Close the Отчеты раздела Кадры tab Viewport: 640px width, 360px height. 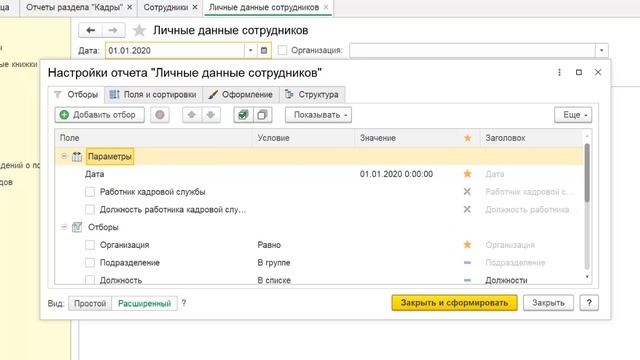129,7
